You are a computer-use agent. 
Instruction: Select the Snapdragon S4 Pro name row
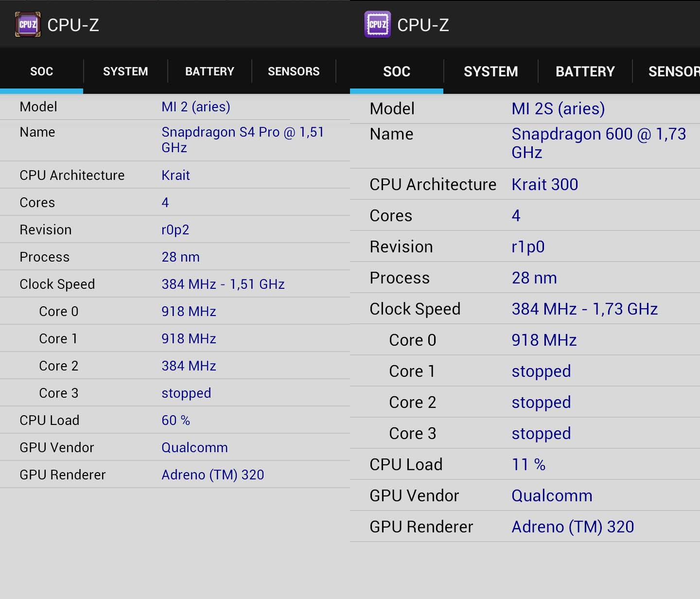175,140
